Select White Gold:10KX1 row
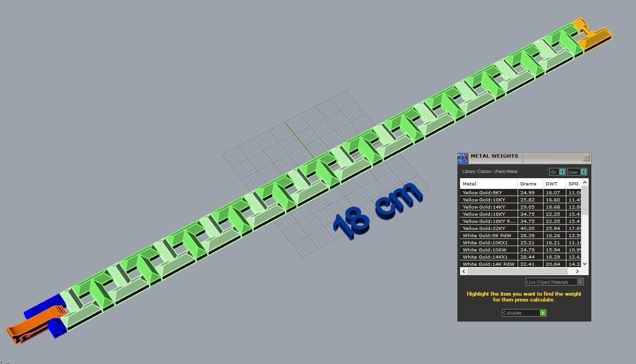This screenshot has width=636, height=364. [521, 243]
